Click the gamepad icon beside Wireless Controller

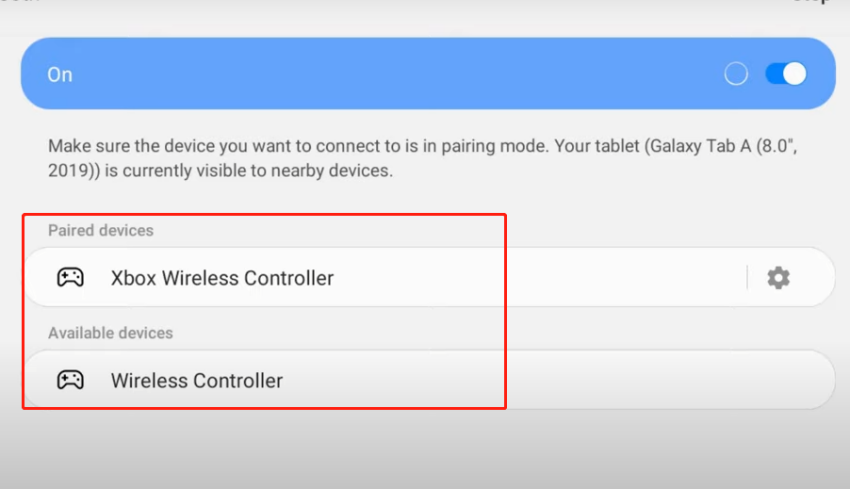click(x=70, y=380)
